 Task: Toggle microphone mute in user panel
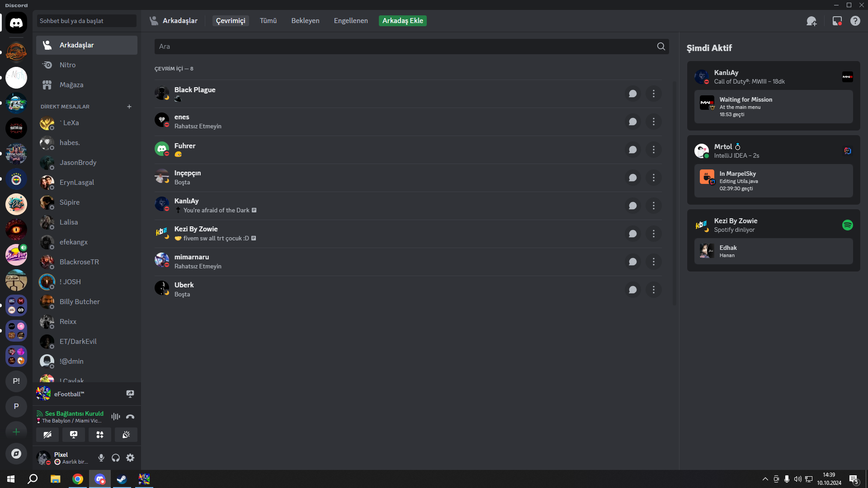coord(101,458)
